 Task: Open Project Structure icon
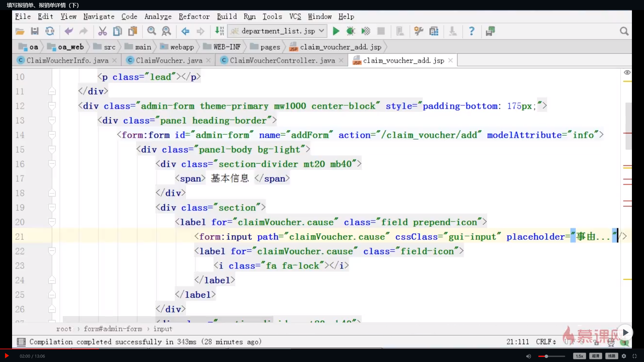434,32
